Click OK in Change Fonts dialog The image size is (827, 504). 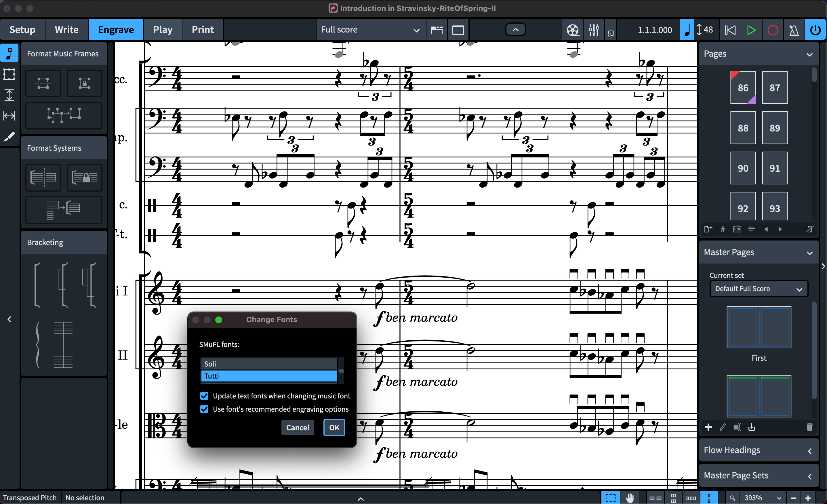click(334, 427)
